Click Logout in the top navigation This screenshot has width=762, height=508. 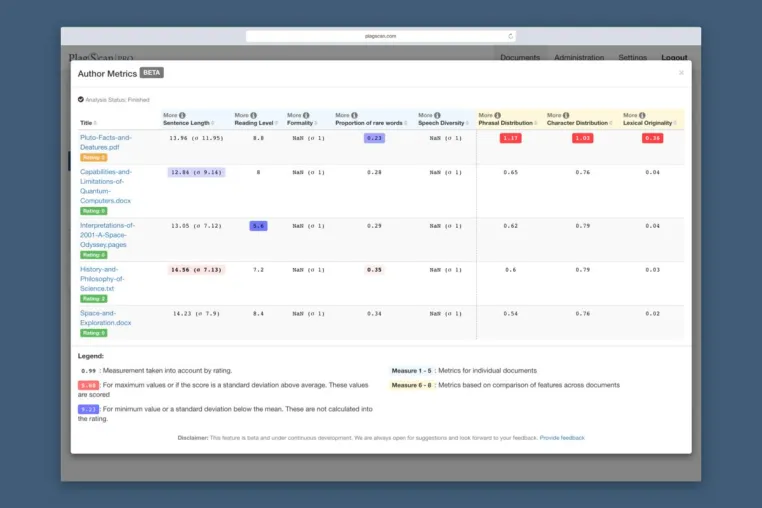[674, 57]
